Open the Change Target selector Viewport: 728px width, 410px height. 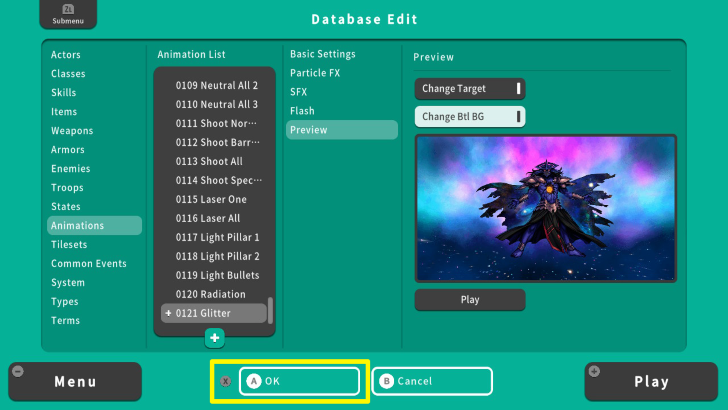tap(470, 89)
